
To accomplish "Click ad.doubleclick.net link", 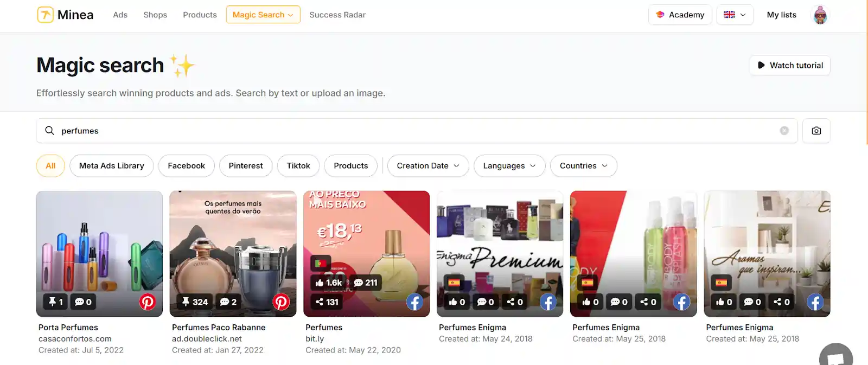I will point(207,339).
